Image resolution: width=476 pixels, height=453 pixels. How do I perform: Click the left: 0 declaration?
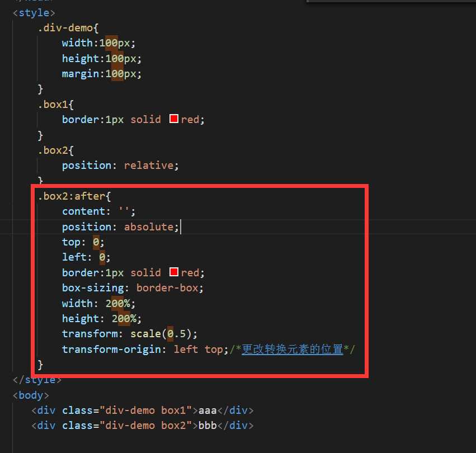click(x=86, y=257)
